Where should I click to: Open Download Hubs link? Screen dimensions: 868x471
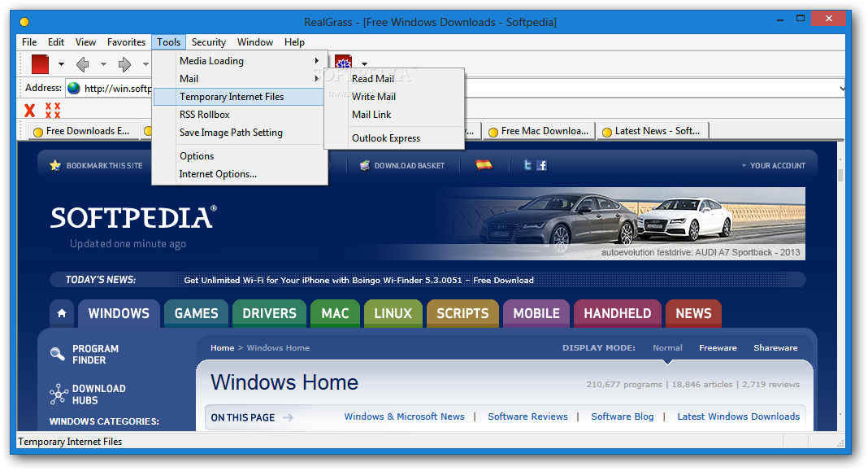pos(88,395)
